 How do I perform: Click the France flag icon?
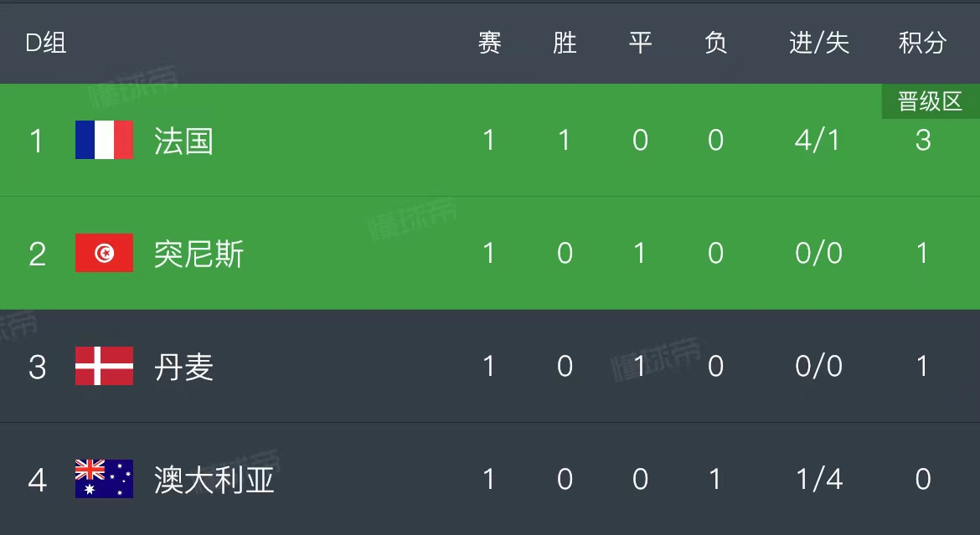(104, 141)
